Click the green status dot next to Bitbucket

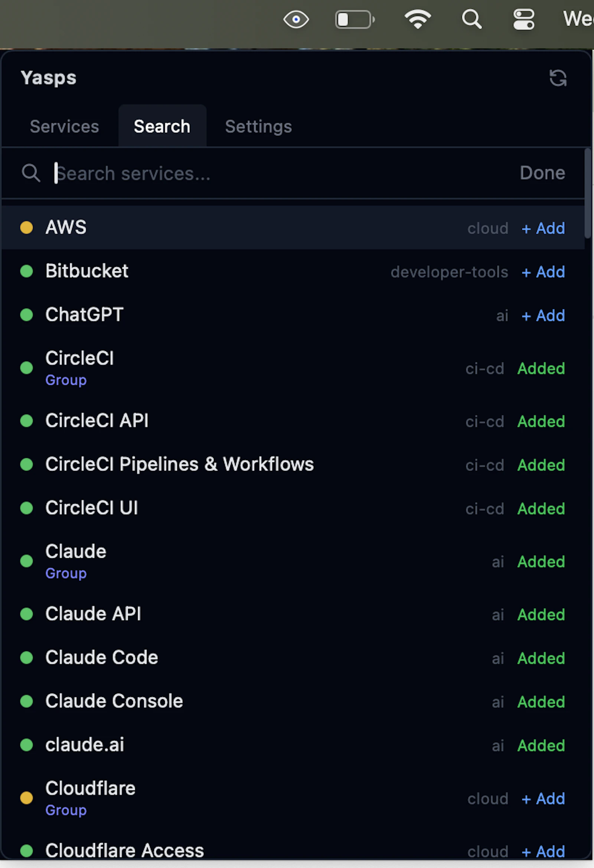click(x=26, y=272)
